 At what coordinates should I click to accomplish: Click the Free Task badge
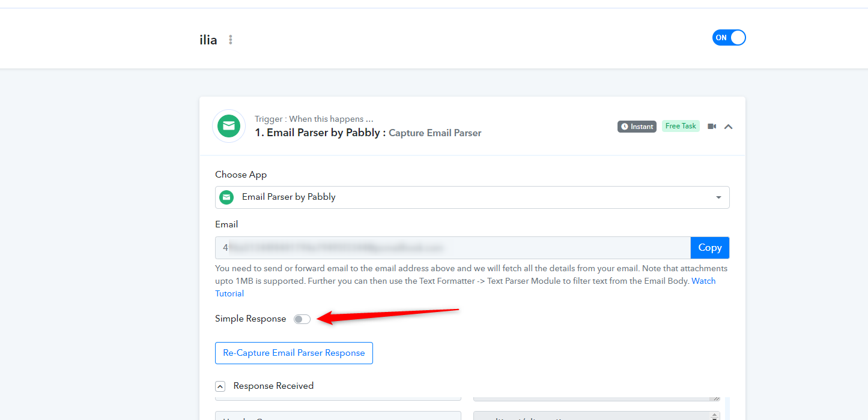(681, 126)
